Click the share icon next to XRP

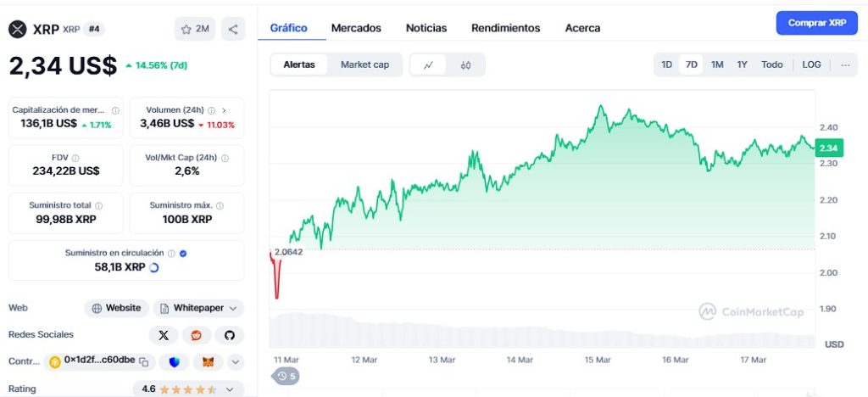[233, 29]
